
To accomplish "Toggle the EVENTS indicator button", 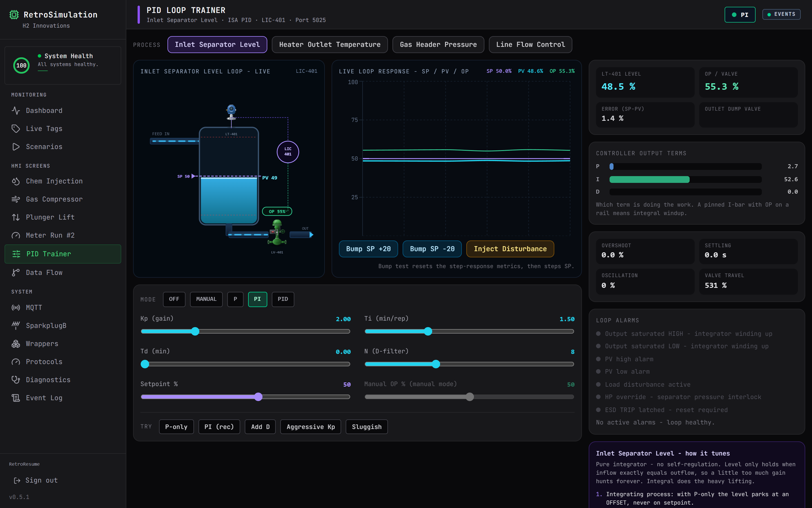I will [x=781, y=14].
